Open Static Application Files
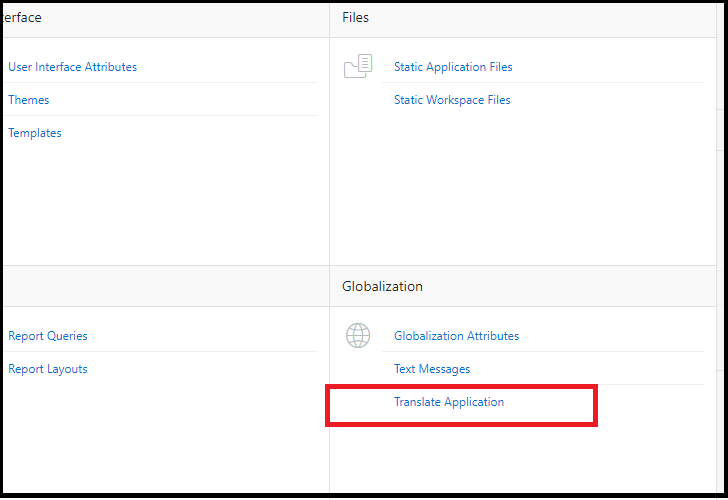728x500 pixels. pyautogui.click(x=453, y=67)
